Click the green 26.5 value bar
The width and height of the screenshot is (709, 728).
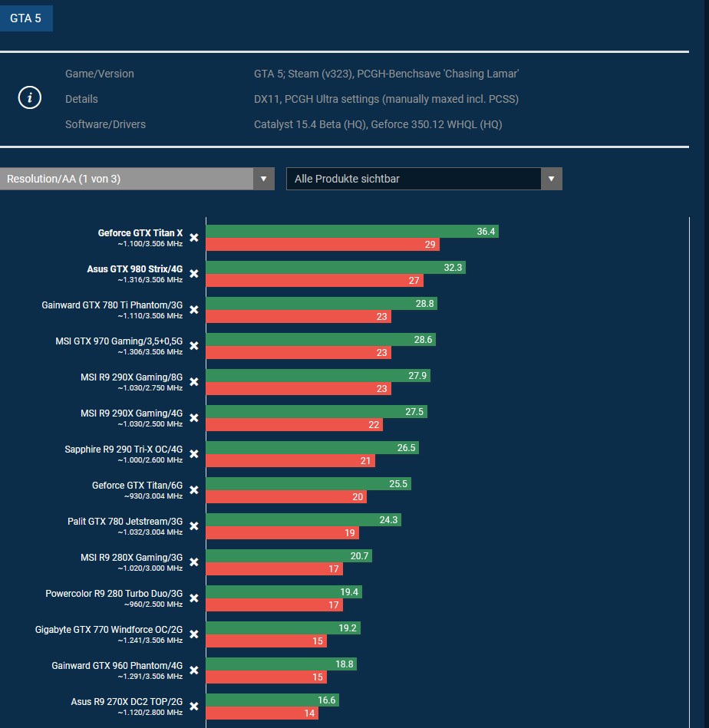[312, 447]
